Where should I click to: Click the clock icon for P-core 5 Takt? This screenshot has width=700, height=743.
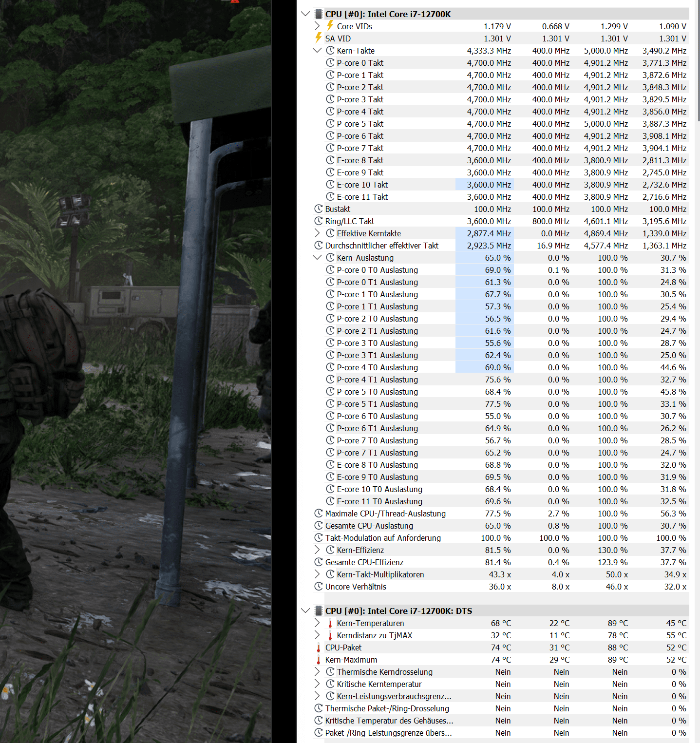[330, 124]
